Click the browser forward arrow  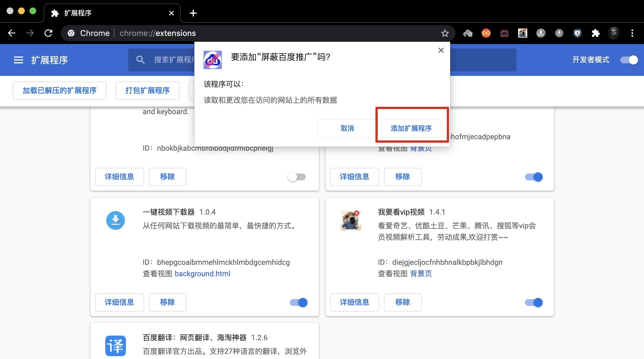(x=30, y=33)
